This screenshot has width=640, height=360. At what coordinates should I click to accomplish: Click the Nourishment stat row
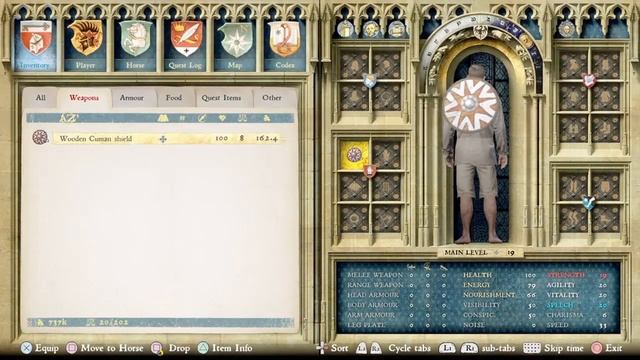click(499, 295)
